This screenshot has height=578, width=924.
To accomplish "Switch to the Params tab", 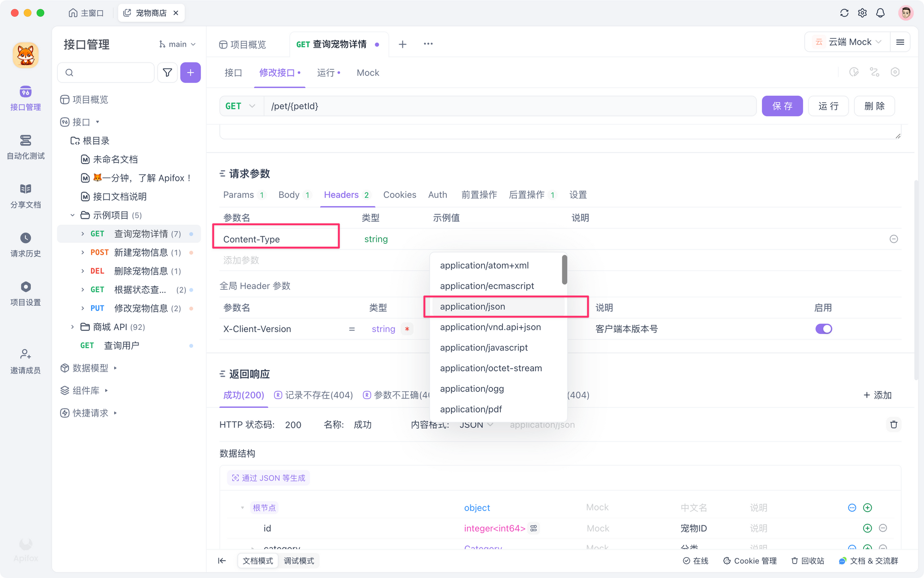I will click(243, 195).
